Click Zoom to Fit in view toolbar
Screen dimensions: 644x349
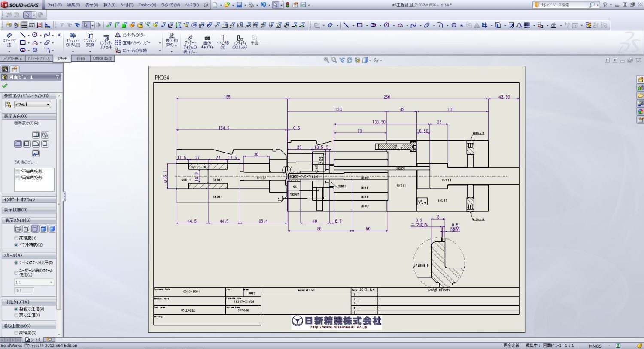[326, 60]
